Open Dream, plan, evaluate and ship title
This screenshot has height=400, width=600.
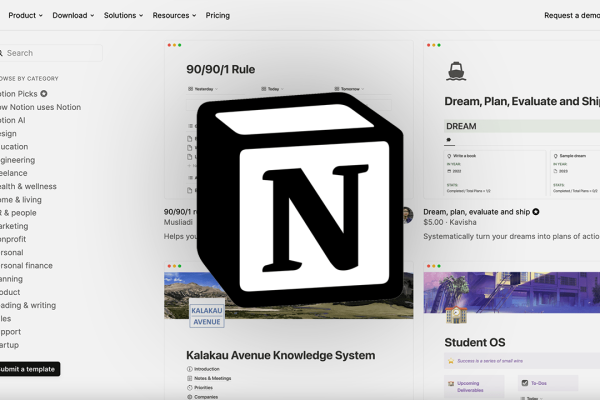click(476, 212)
